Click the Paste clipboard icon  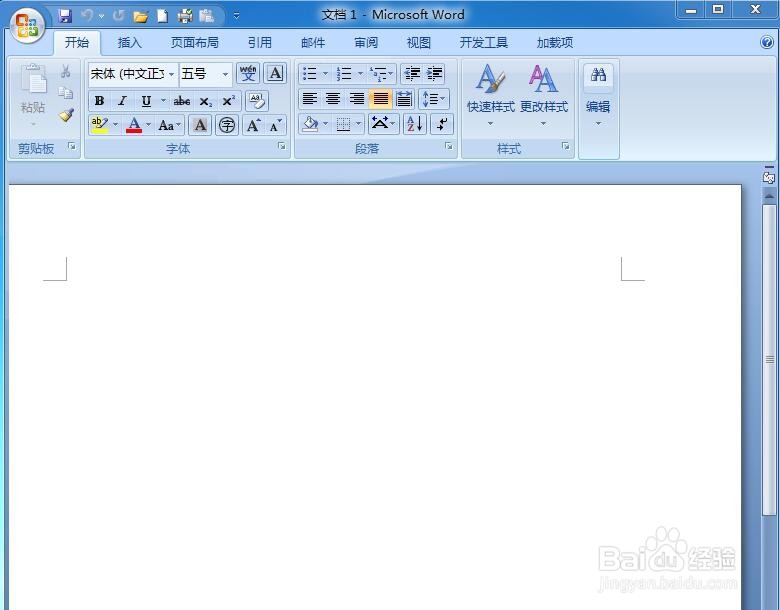click(33, 80)
